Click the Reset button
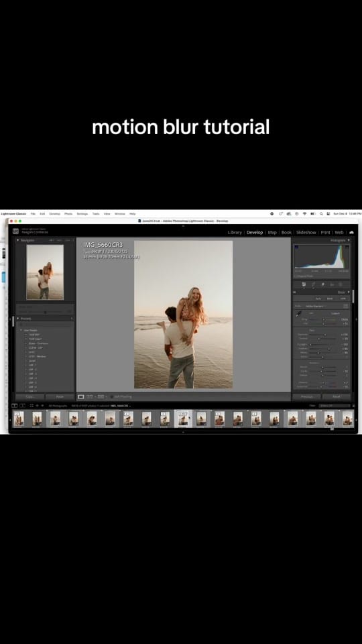This screenshot has height=644, width=362. coord(337,396)
